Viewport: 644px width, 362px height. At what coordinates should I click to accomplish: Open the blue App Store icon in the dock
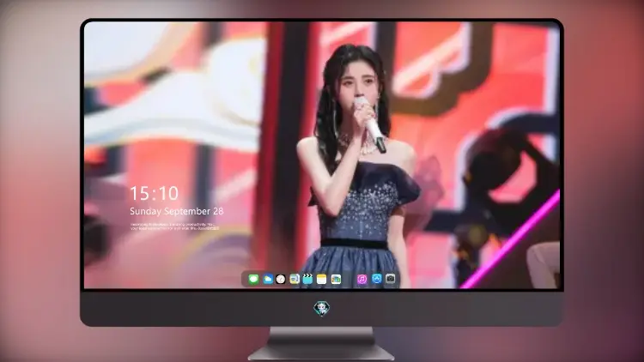[x=377, y=279]
